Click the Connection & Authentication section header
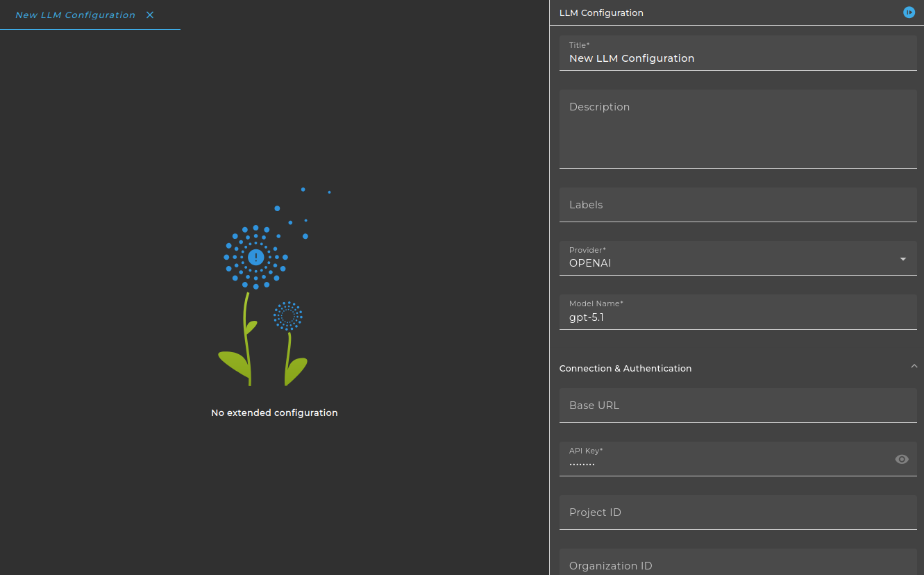The image size is (924, 575). click(625, 369)
